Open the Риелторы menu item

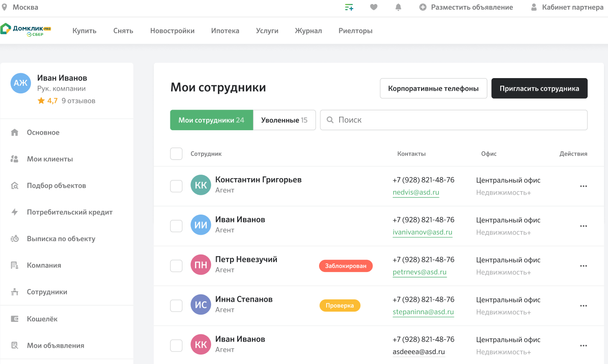(355, 31)
